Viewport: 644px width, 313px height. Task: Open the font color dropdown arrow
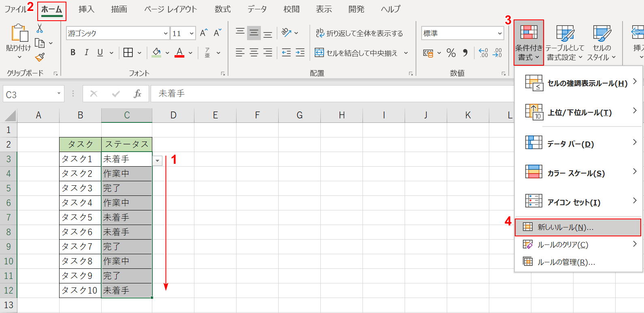190,53
